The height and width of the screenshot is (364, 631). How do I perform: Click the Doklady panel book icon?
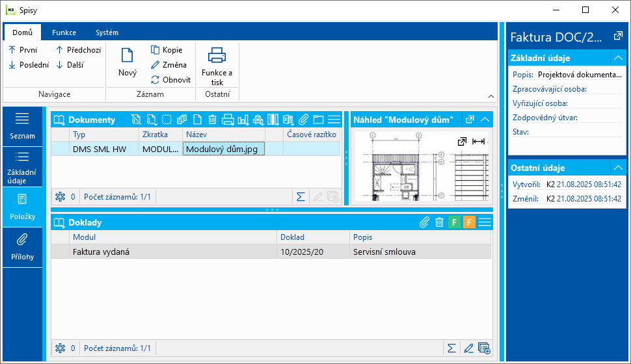[59, 222]
